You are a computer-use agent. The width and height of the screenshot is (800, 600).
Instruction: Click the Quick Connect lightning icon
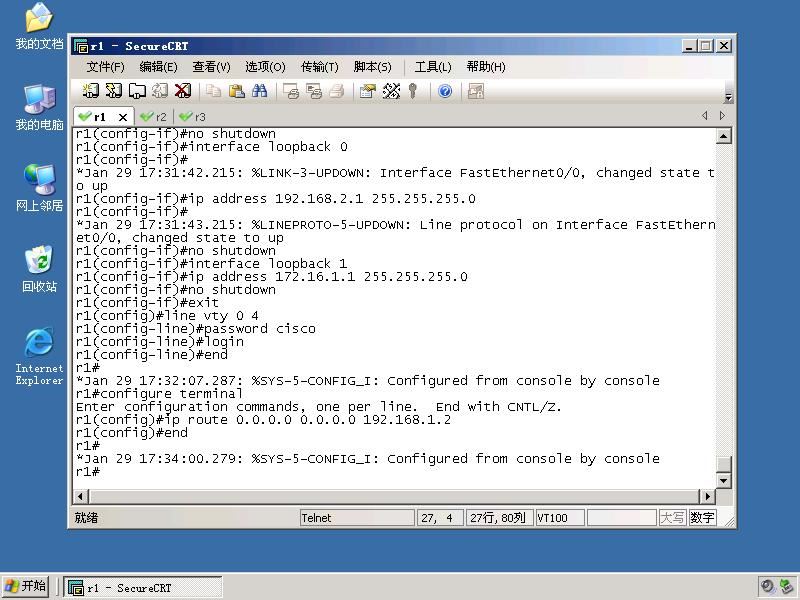click(x=113, y=91)
